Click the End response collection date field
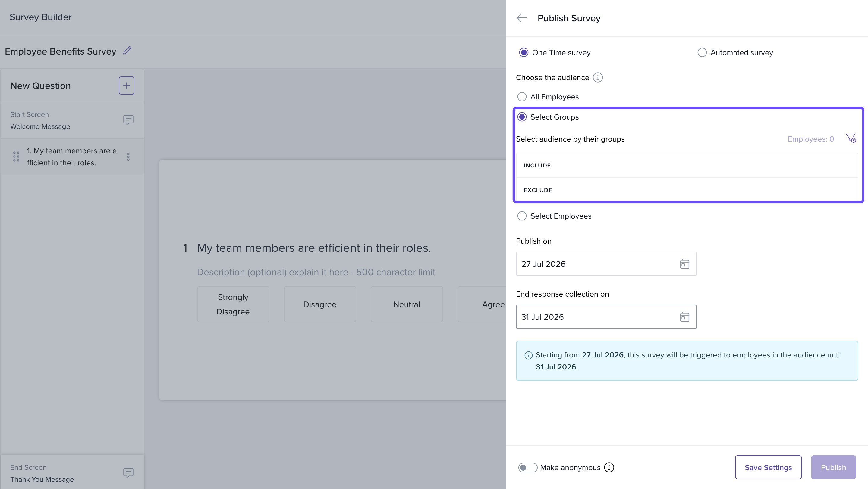The image size is (868, 489). [x=606, y=317]
